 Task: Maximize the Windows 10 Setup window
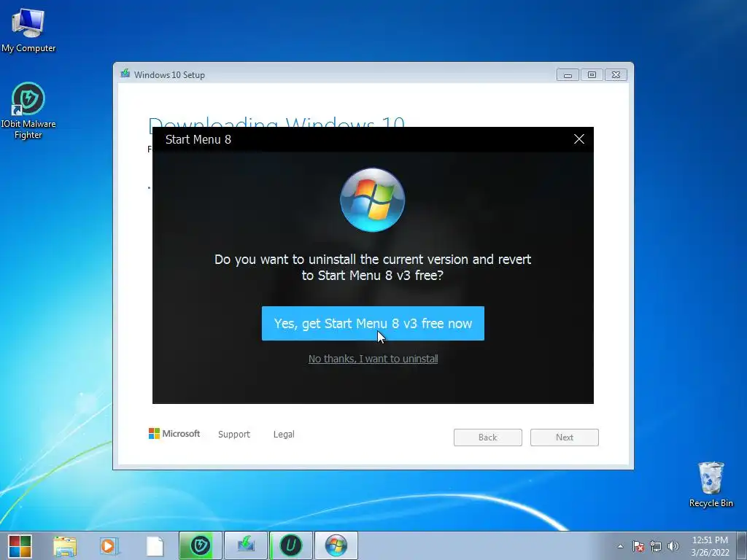click(x=592, y=75)
